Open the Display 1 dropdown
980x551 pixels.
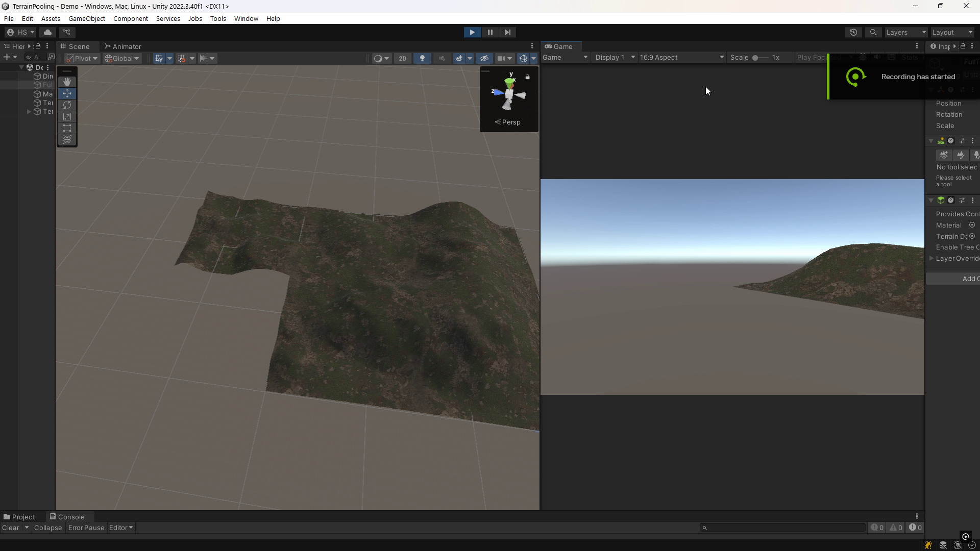coord(615,57)
